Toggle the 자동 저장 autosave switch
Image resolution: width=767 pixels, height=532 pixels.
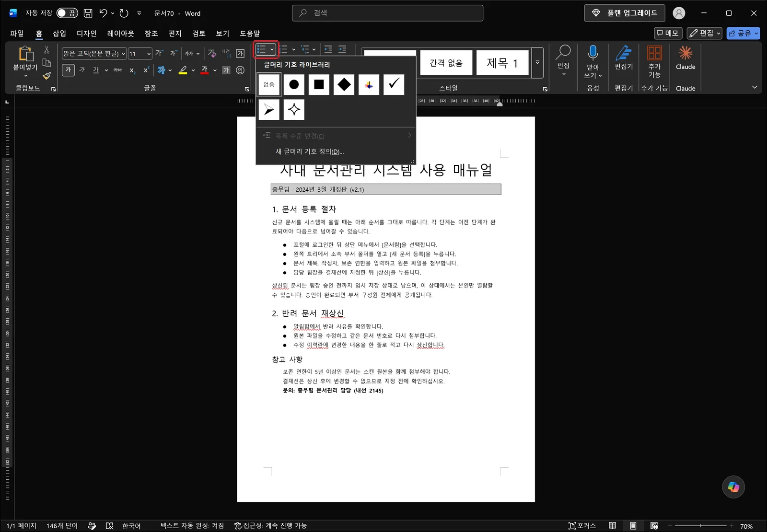(x=67, y=13)
